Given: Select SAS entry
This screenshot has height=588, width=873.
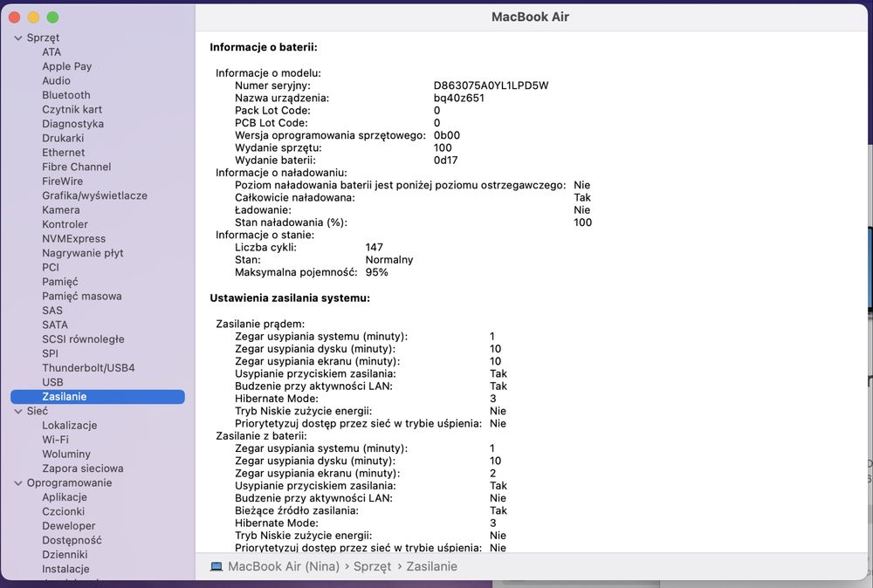Looking at the screenshot, I should point(52,311).
